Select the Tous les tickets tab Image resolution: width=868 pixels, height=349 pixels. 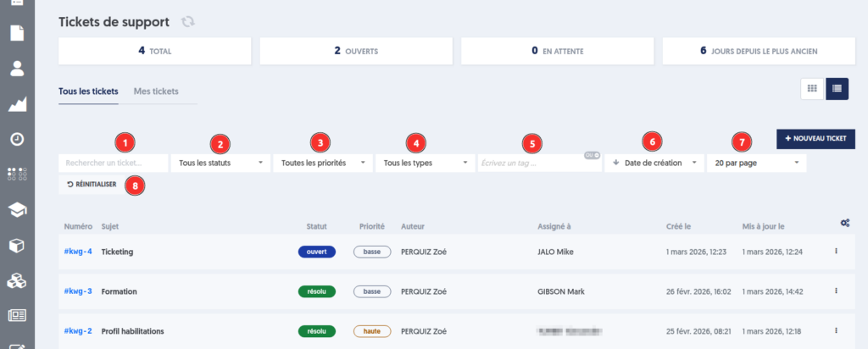(x=88, y=91)
